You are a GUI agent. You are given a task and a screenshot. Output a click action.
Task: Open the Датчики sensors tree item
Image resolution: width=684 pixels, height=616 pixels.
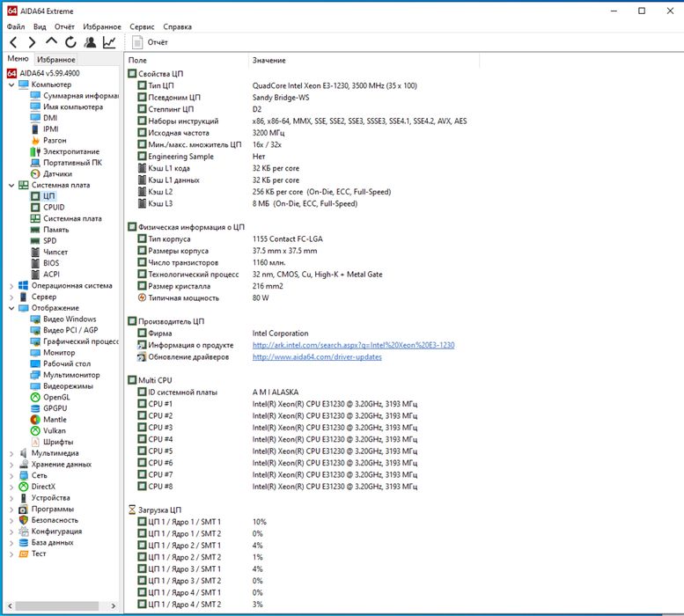click(x=56, y=174)
